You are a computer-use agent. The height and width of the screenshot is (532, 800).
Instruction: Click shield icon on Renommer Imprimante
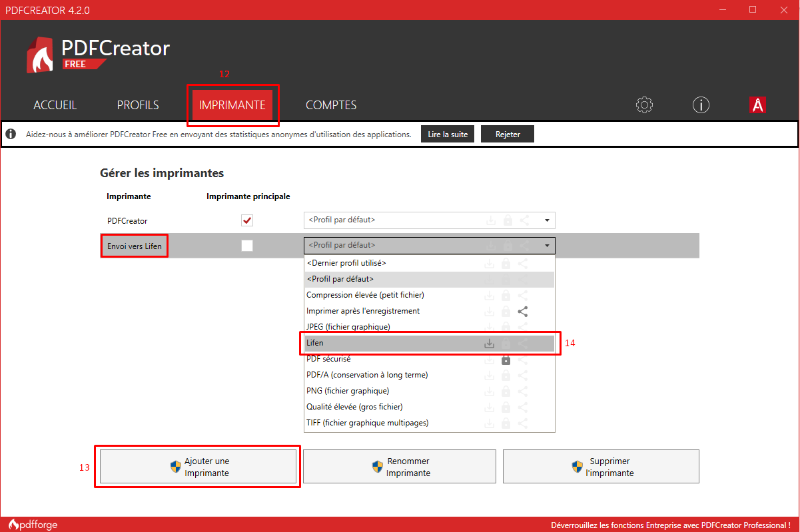click(378, 467)
